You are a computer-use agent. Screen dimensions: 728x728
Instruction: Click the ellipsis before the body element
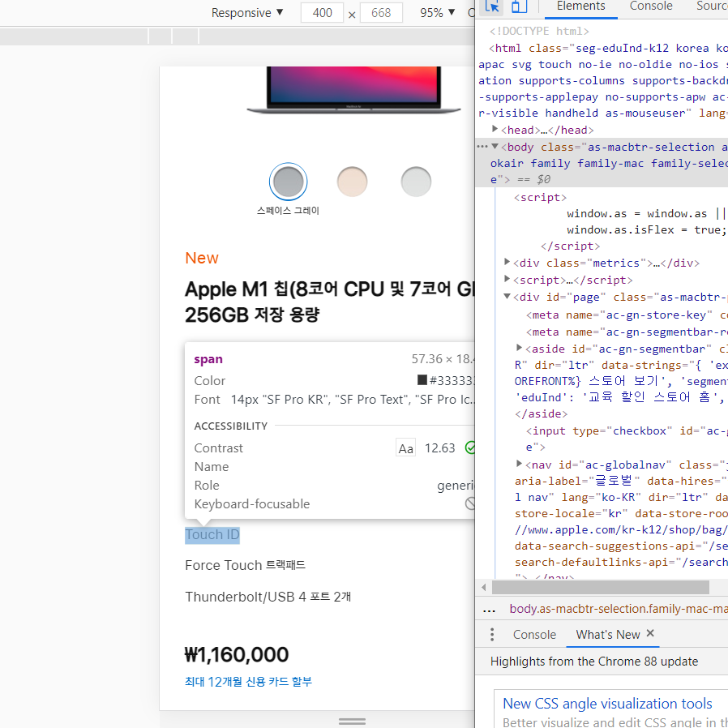tap(482, 147)
